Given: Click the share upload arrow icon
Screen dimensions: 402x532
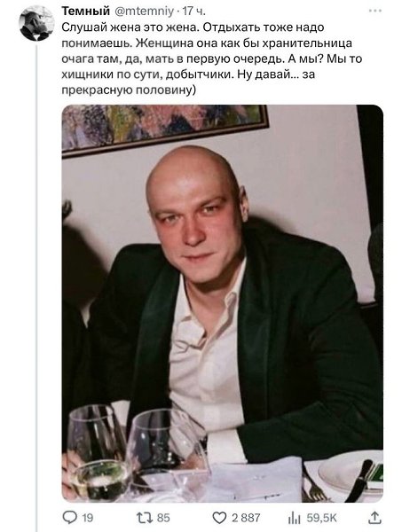Looking at the screenshot, I should (x=374, y=518).
